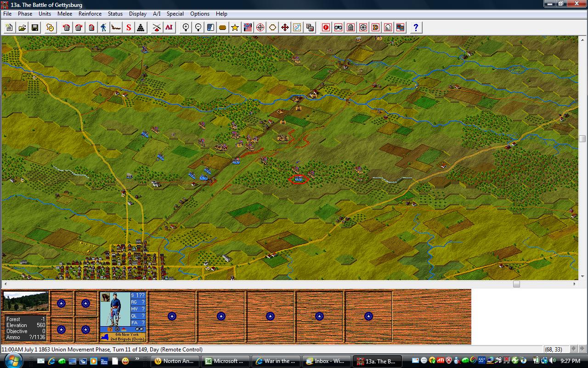Open the Units menu

pyautogui.click(x=45, y=14)
